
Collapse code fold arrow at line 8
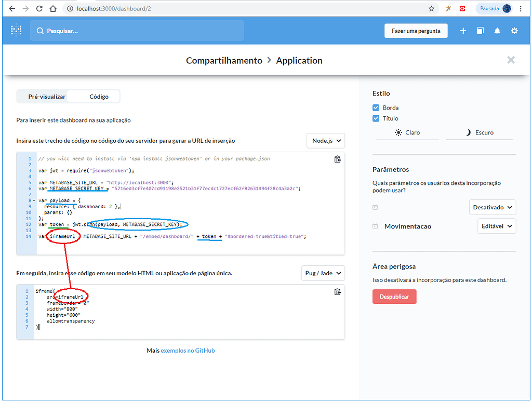coord(34,200)
